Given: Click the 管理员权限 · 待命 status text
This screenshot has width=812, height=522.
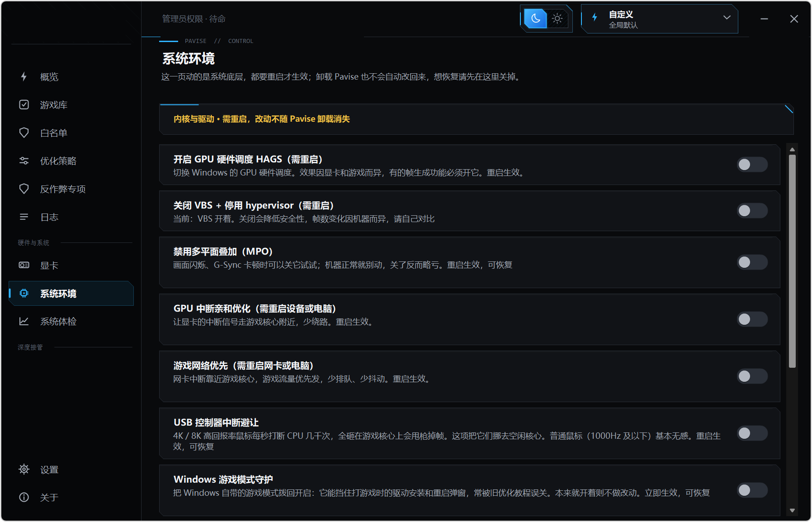Looking at the screenshot, I should [x=194, y=19].
